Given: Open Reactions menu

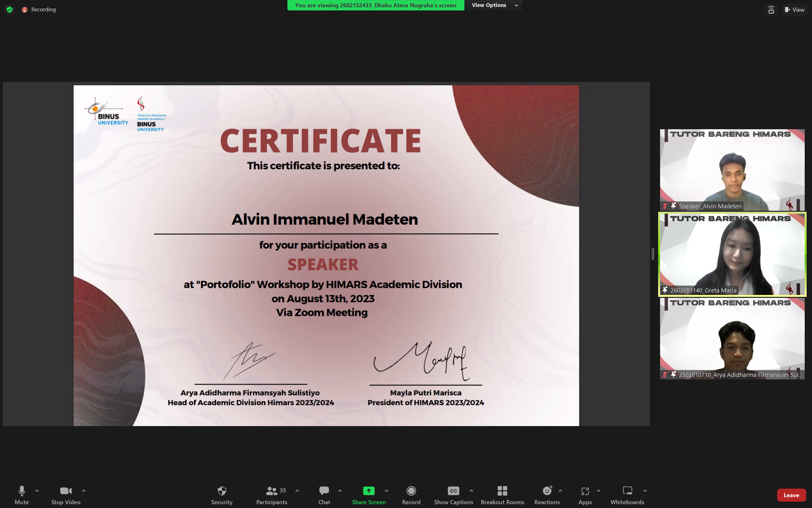Looking at the screenshot, I should click(x=547, y=495).
